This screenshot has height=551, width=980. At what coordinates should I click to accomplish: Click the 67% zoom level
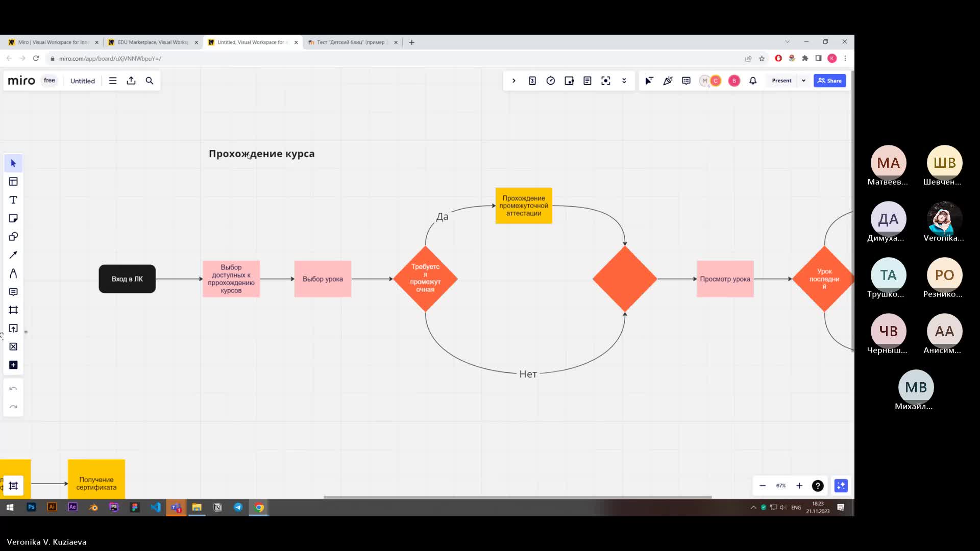pyautogui.click(x=781, y=486)
